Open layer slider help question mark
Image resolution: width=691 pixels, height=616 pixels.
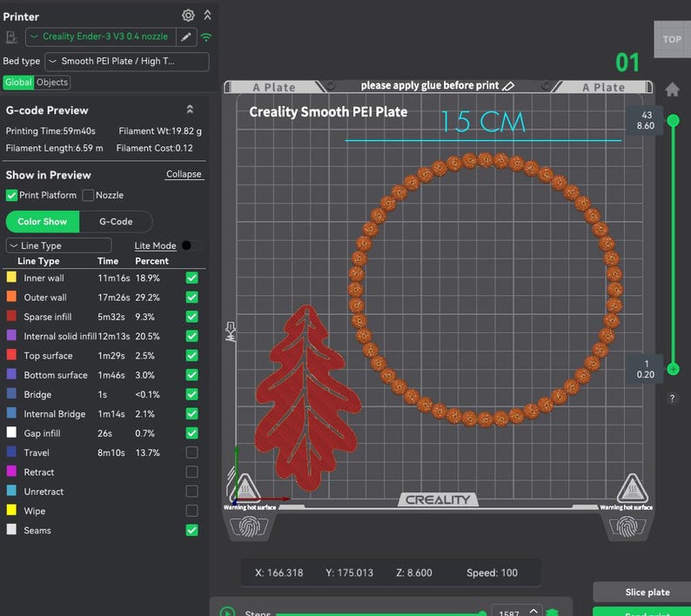(x=672, y=398)
